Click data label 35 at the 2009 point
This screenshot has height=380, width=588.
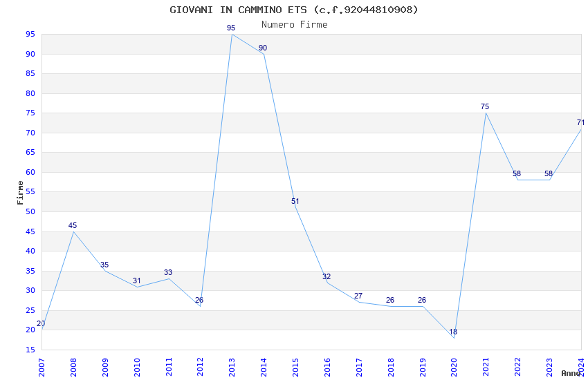(104, 265)
